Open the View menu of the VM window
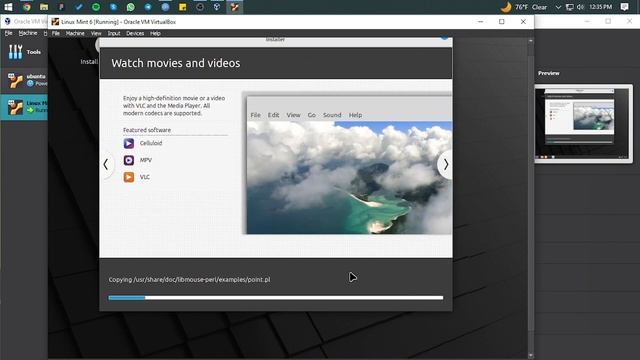 (96, 33)
